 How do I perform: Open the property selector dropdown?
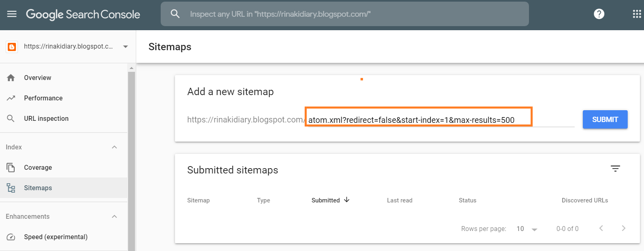(x=126, y=47)
